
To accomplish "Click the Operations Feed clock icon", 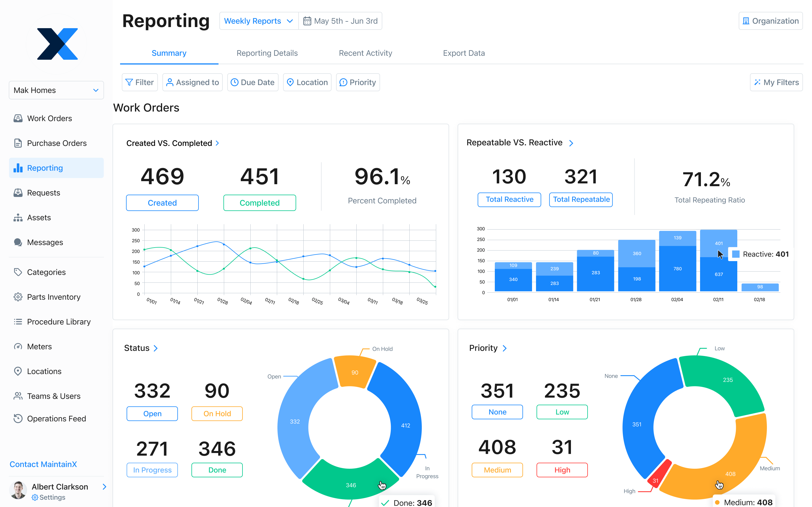I will (x=18, y=419).
